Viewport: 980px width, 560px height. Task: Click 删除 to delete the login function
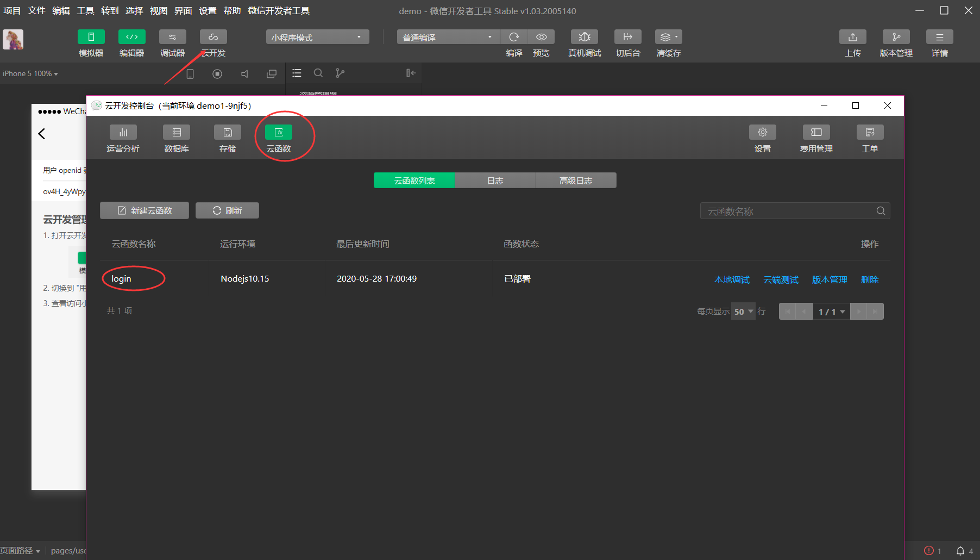[870, 279]
